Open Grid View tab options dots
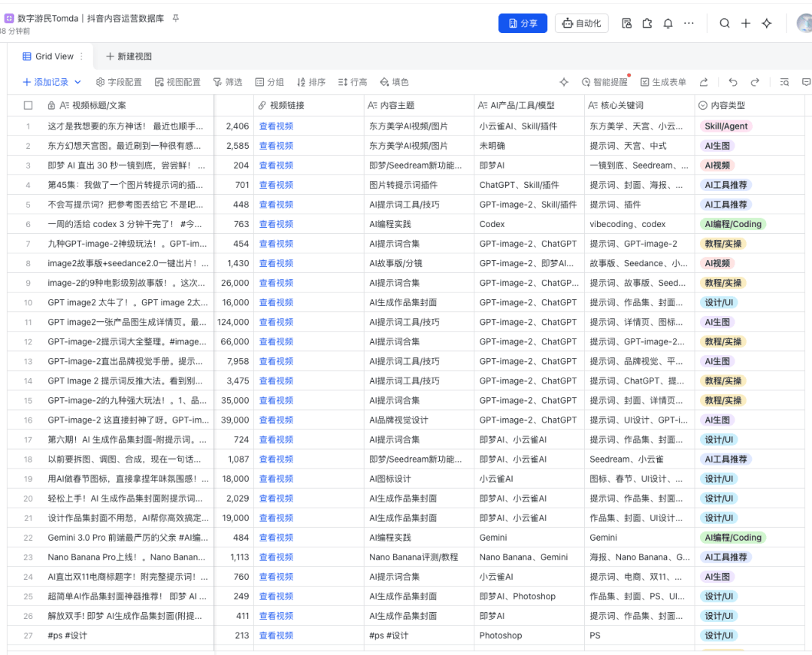 click(x=81, y=56)
